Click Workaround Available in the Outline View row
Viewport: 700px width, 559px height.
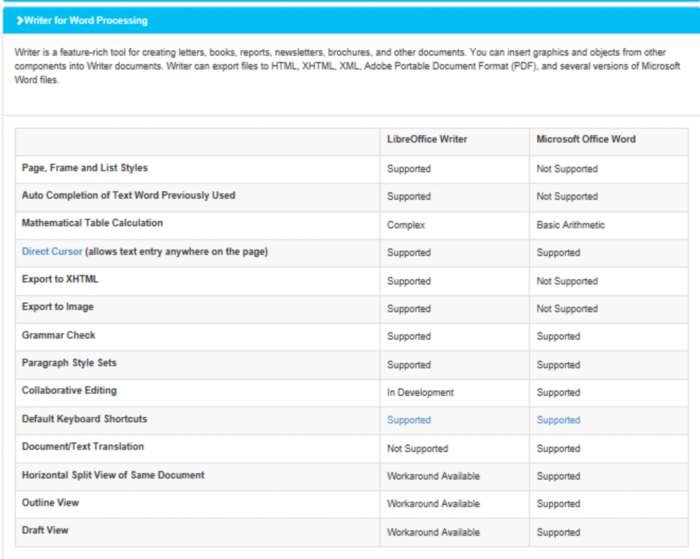pyautogui.click(x=433, y=504)
